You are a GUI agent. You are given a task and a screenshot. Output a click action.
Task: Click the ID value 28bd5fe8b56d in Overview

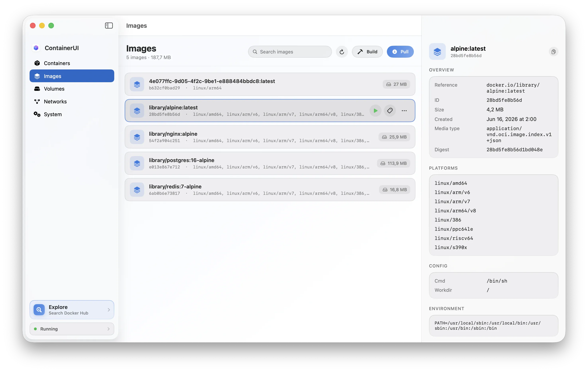tap(504, 100)
